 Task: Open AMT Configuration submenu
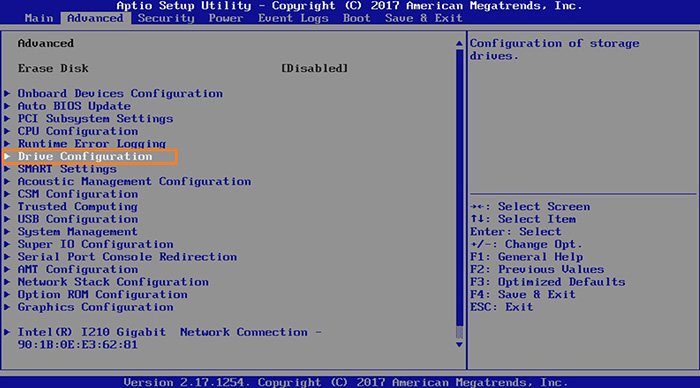(78, 269)
